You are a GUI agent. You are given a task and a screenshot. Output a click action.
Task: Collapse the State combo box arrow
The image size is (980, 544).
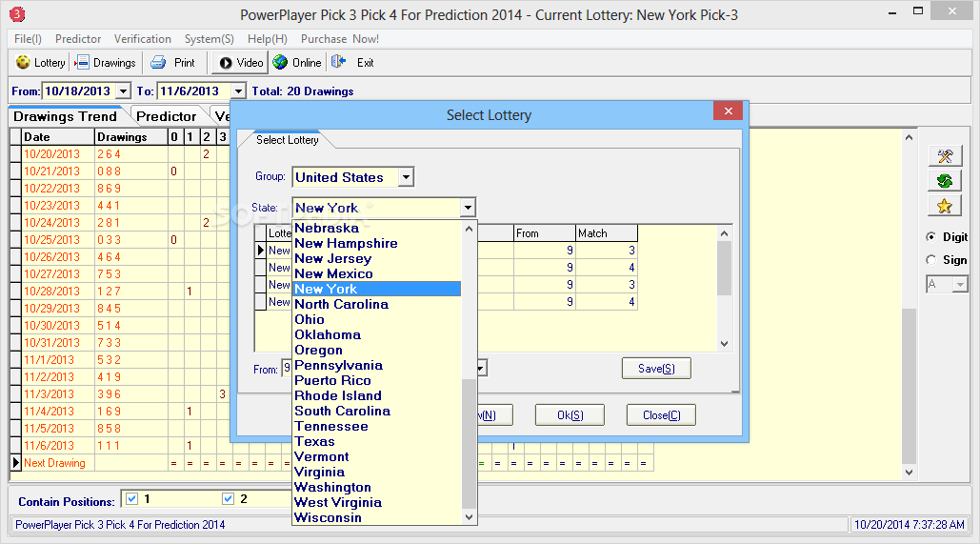pos(468,208)
